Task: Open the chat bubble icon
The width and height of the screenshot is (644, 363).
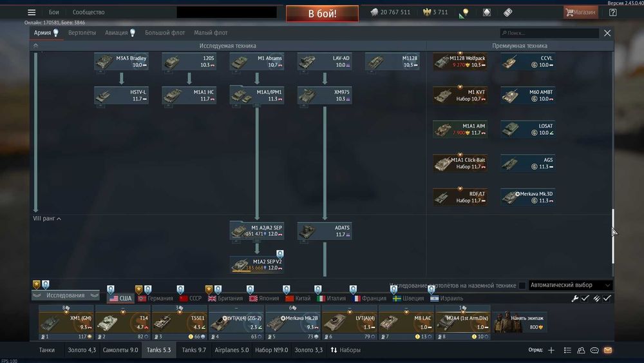Action: click(594, 350)
